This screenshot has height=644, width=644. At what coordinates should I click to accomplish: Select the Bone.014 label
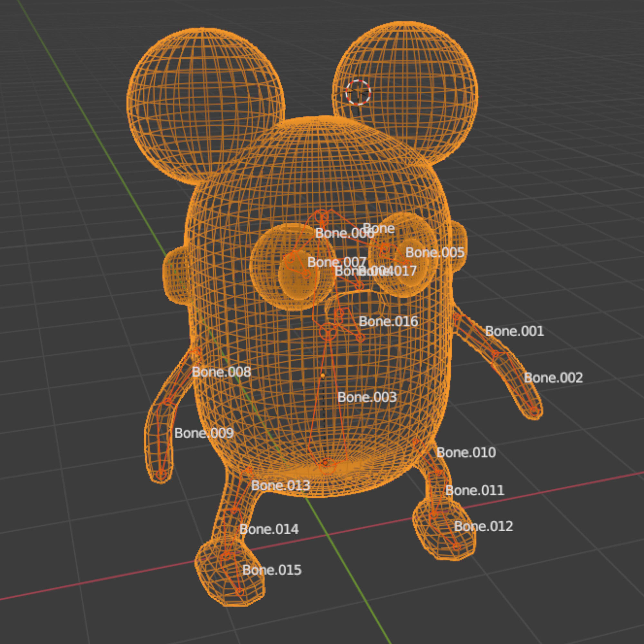[x=269, y=529]
